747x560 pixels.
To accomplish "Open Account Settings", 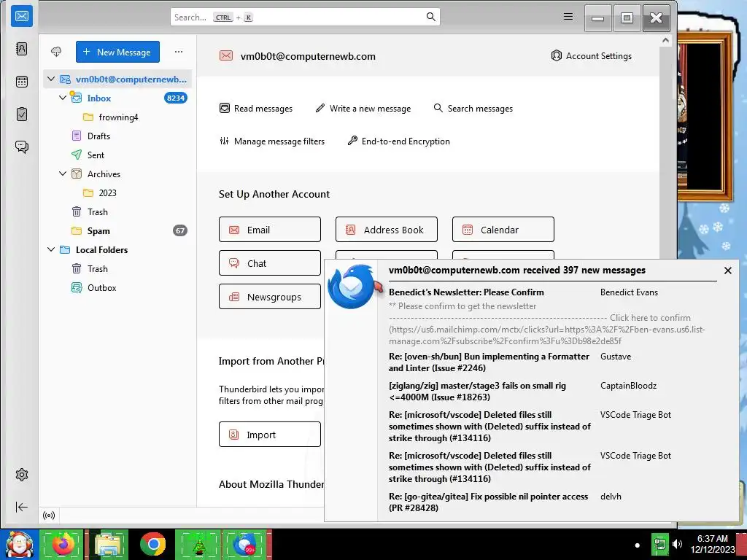I will coord(591,56).
